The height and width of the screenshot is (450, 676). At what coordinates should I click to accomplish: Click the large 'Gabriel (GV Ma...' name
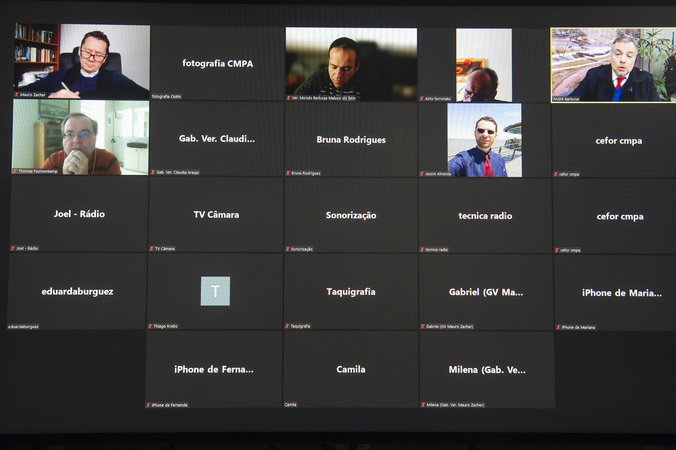click(486, 292)
